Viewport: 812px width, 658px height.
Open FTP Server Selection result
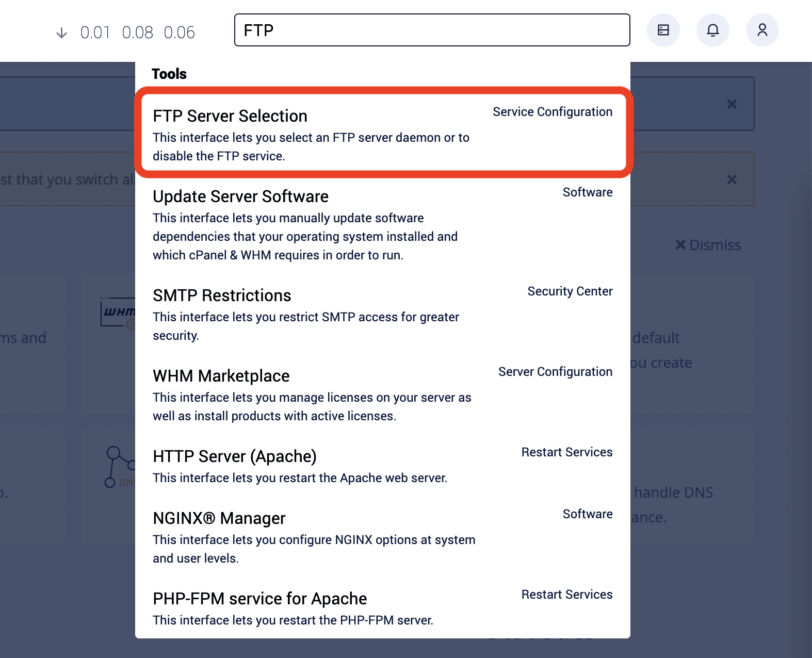click(x=383, y=133)
